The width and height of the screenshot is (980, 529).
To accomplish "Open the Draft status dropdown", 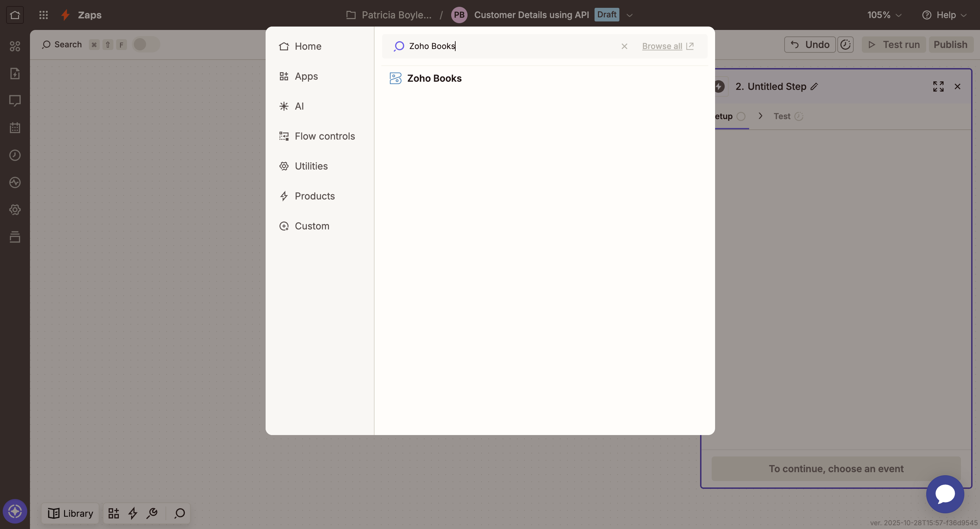I will [x=629, y=15].
